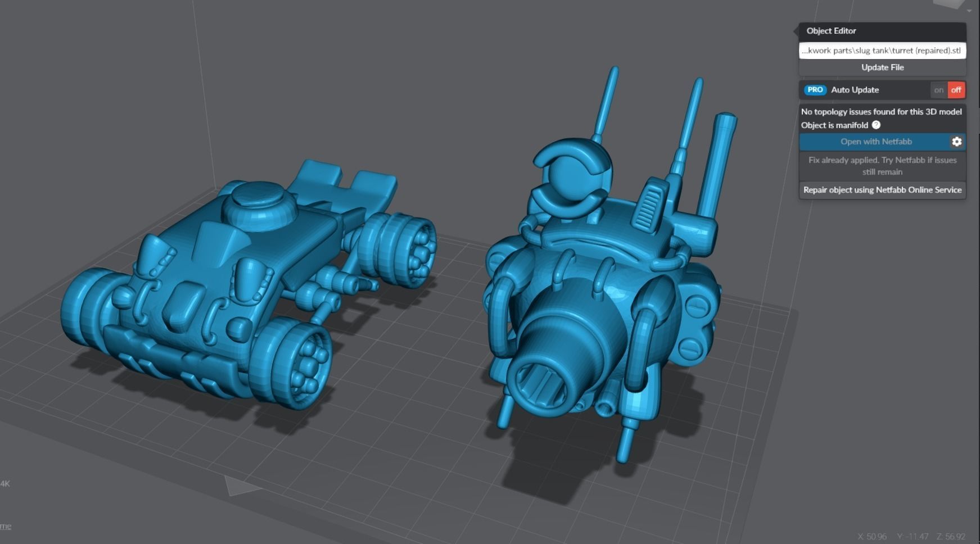
Task: Switch Auto Update to on
Action: tap(938, 90)
